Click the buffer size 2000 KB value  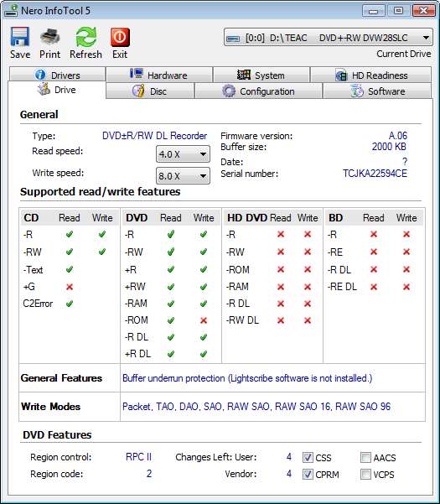[x=389, y=147]
